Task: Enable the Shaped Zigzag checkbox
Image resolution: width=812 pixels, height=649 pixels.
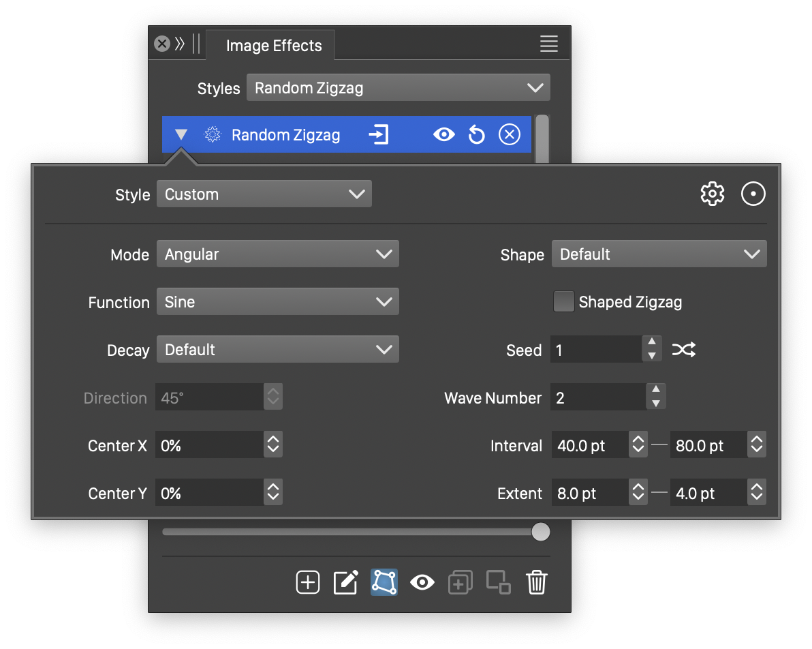Action: pyautogui.click(x=563, y=302)
